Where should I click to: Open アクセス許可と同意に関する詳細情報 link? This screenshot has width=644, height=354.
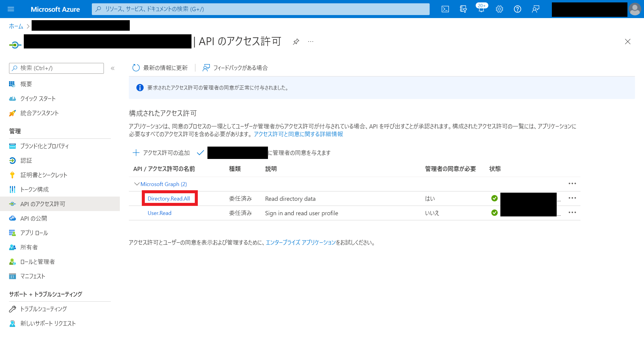298,134
